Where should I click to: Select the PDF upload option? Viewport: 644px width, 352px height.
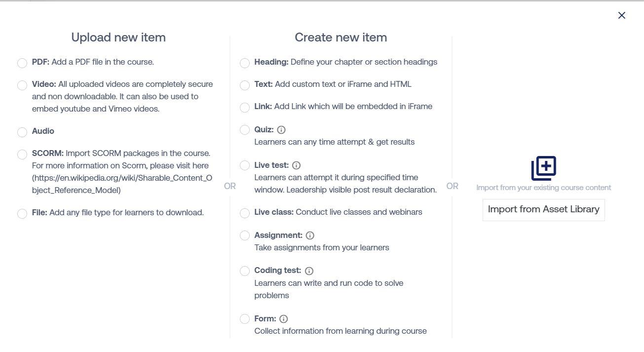tap(22, 63)
